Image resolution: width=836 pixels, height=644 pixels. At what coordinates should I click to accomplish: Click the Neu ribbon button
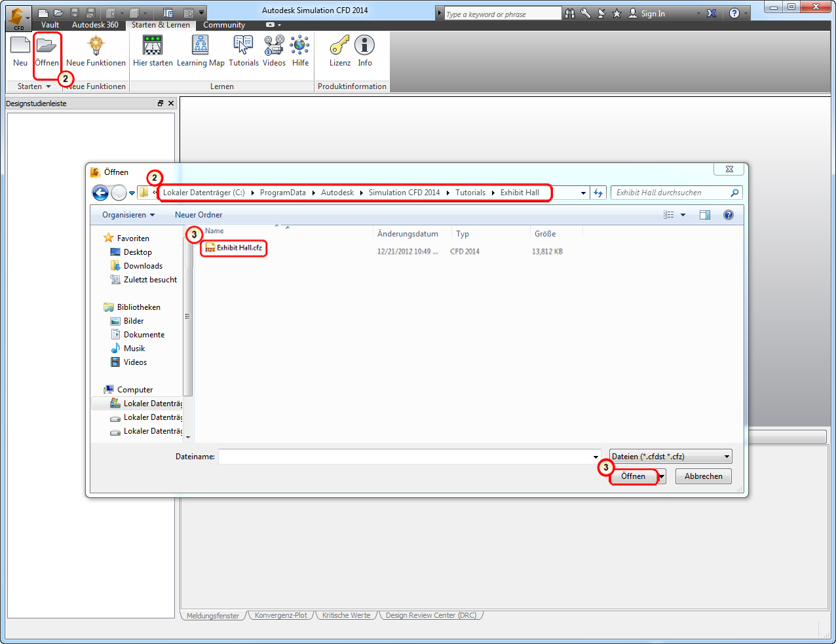20,52
